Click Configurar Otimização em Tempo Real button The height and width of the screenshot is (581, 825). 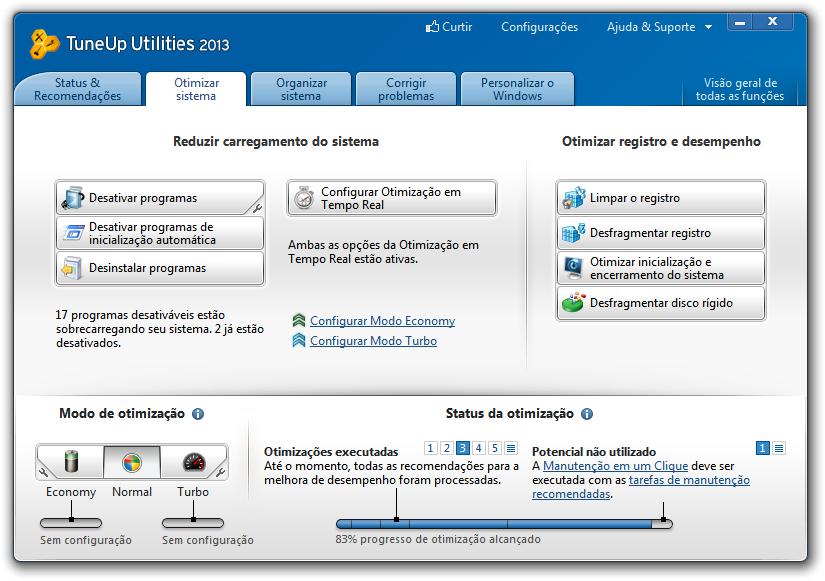[391, 198]
